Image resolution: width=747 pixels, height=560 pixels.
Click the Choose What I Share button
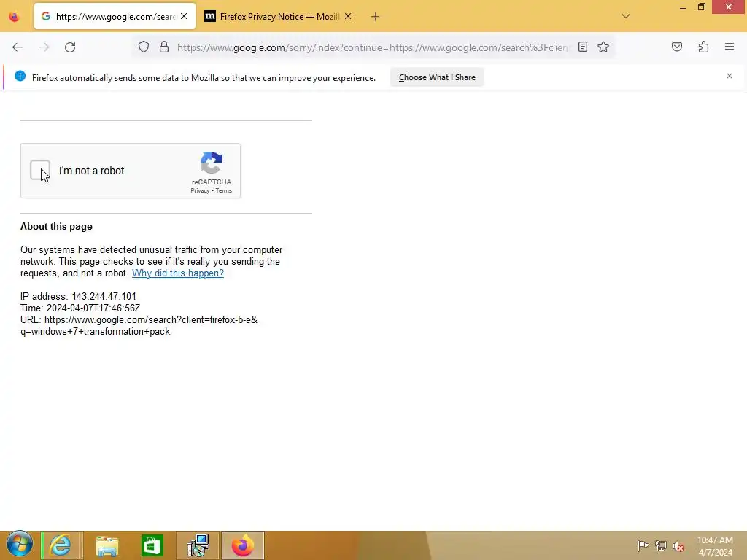(437, 77)
